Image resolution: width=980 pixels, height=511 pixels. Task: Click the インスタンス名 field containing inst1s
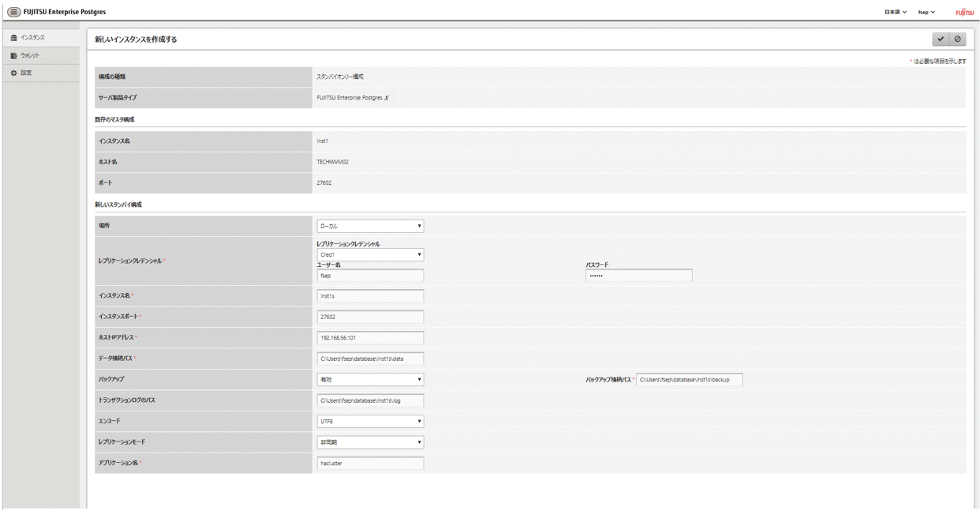pyautogui.click(x=370, y=295)
